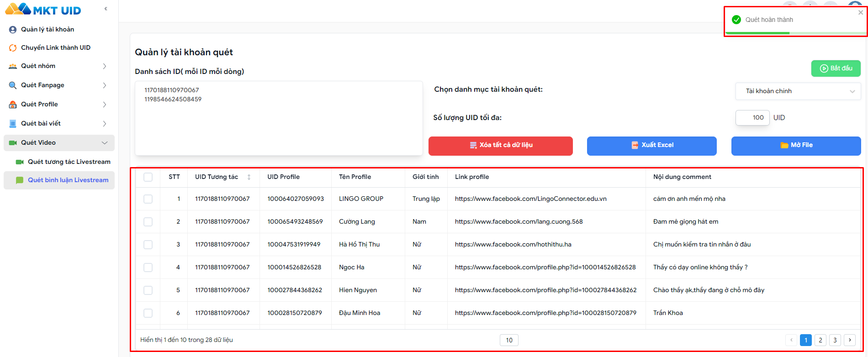Click the 'Trung lập' gender cell
The height and width of the screenshot is (357, 868).
[x=426, y=199]
